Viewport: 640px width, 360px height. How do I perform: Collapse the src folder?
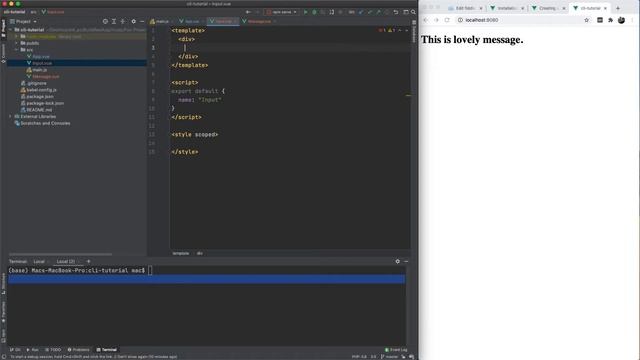[16, 50]
